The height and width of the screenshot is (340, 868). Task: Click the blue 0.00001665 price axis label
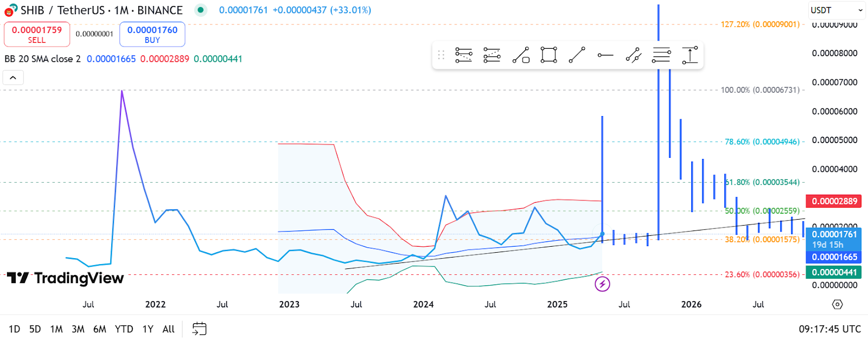tap(834, 257)
